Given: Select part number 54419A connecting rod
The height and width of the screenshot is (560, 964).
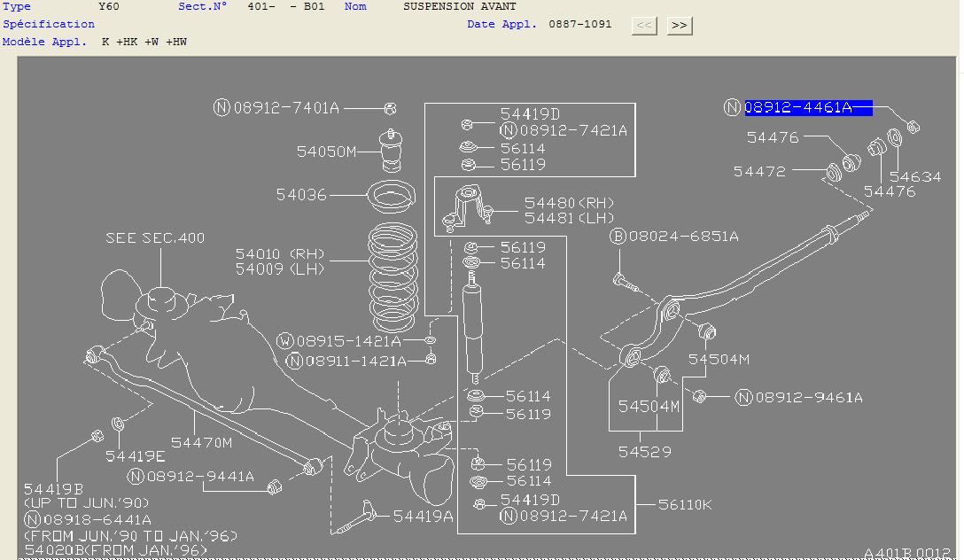Looking at the screenshot, I should click(x=423, y=517).
